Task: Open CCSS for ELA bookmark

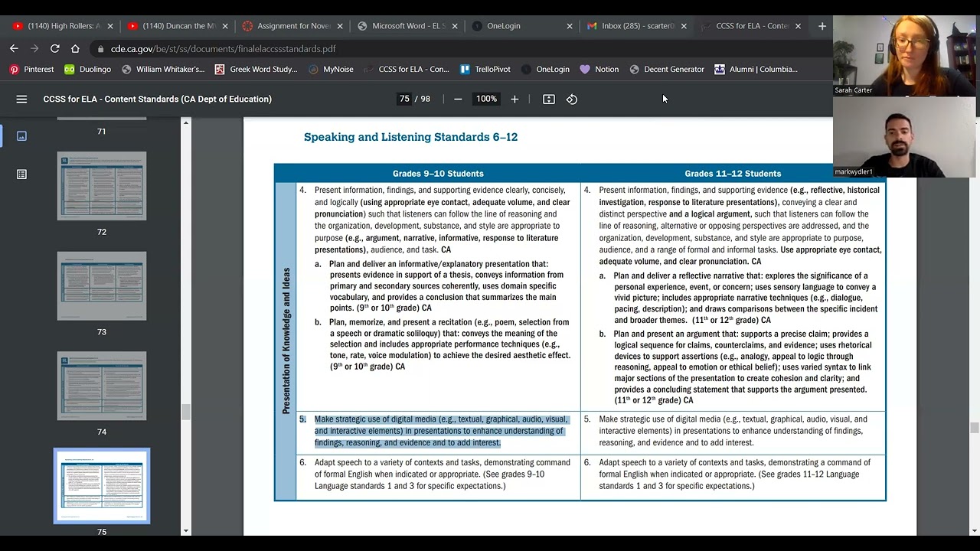Action: click(x=407, y=69)
